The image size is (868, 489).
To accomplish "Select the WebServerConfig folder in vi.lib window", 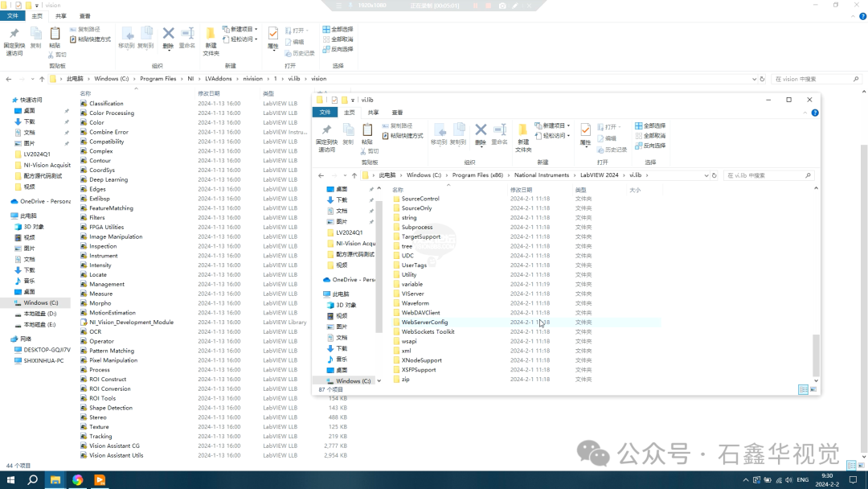I will click(x=424, y=323).
